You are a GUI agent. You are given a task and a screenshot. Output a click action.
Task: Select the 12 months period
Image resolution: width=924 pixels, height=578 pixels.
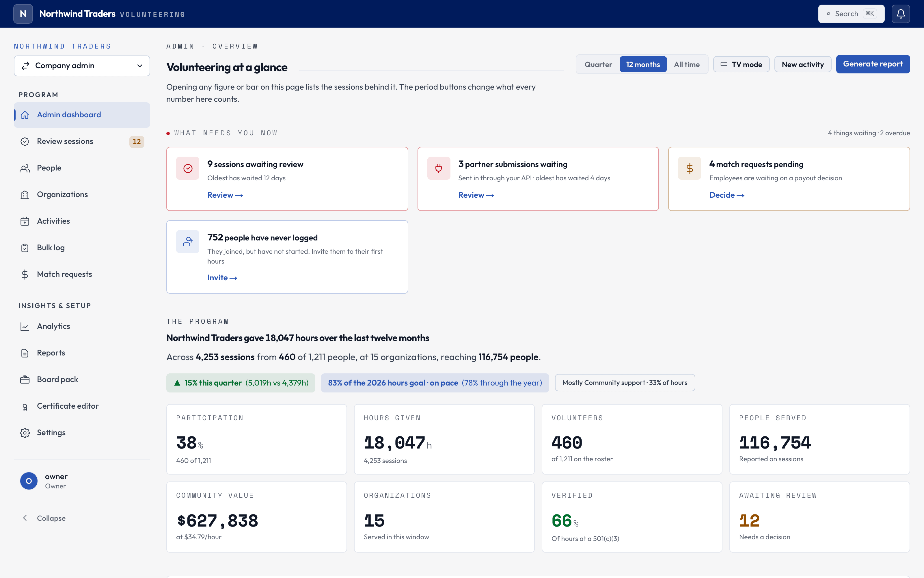tap(643, 64)
